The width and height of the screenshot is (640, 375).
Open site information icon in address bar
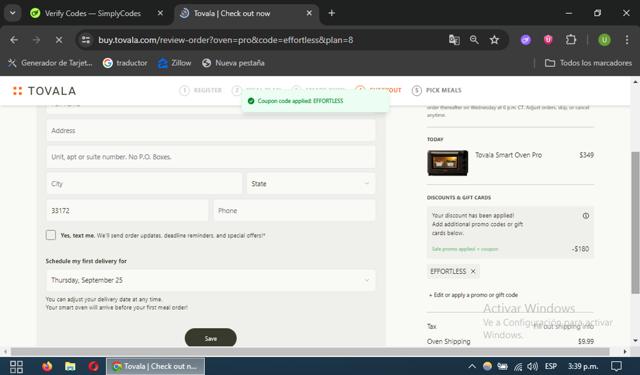(x=86, y=40)
